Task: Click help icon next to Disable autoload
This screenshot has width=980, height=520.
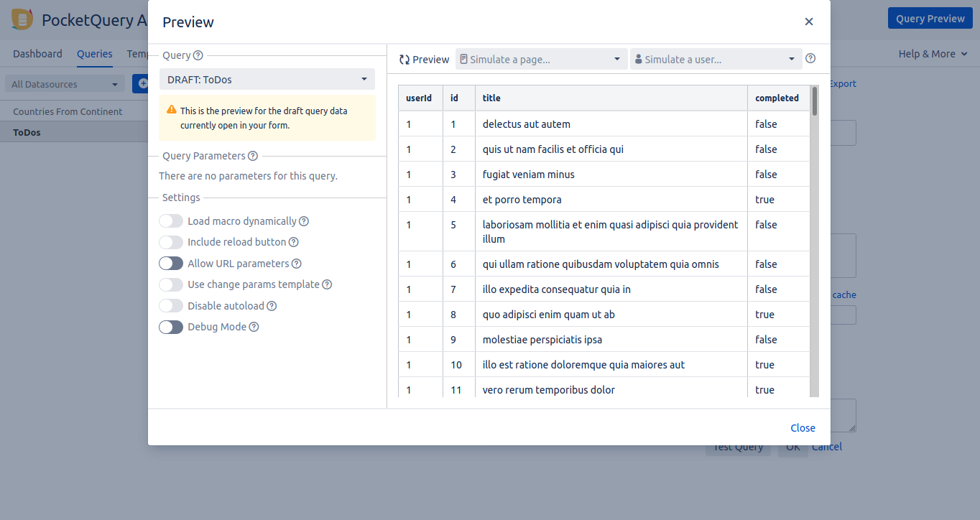Action: click(x=272, y=306)
